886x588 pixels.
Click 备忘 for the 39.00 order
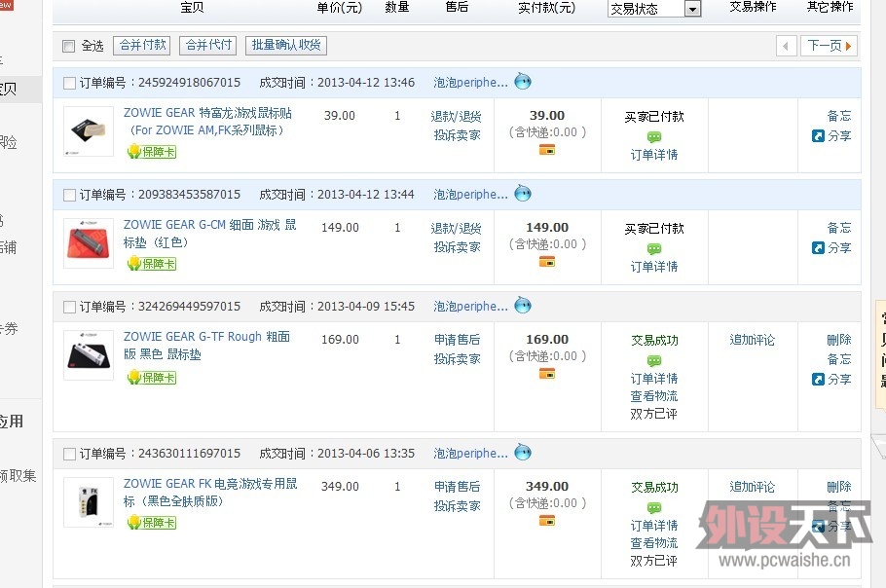click(x=839, y=116)
